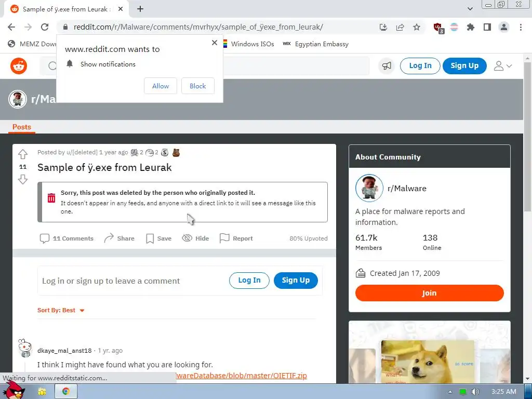
Task: Log In from the comment box
Action: click(x=249, y=280)
